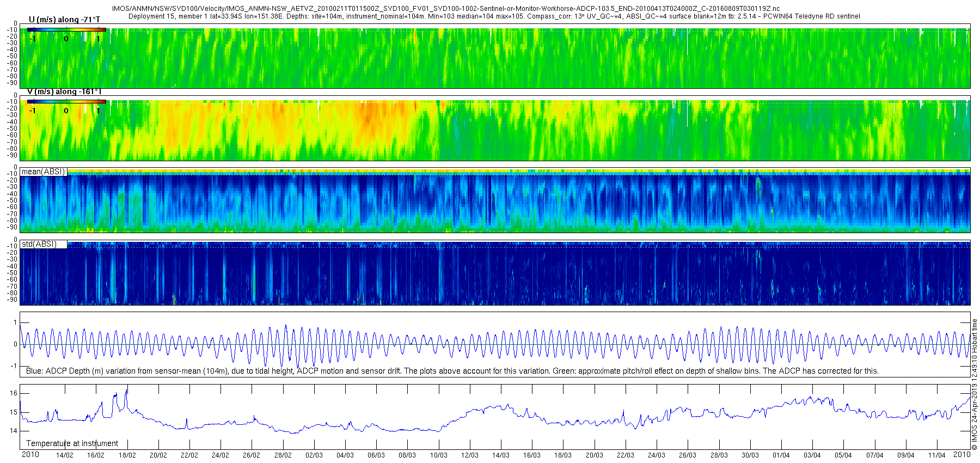Screen dimensions: 980x463
Task: Click the temperature peak near 18/02
Action: click(x=127, y=390)
